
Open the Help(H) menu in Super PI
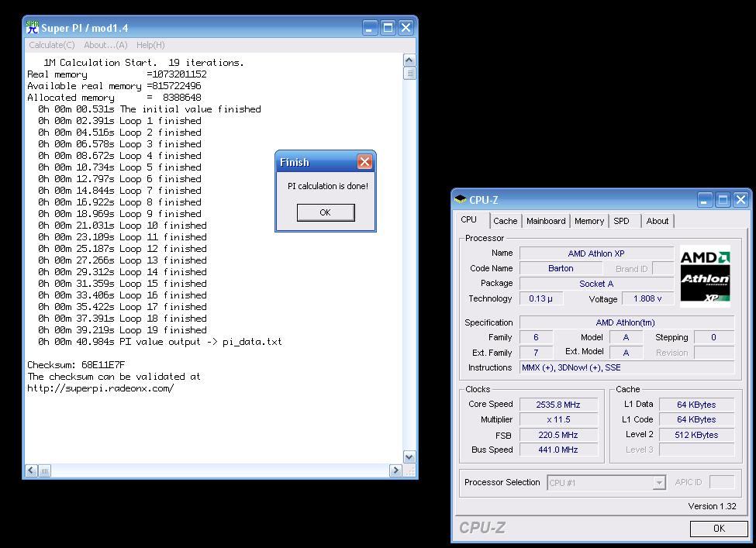150,45
